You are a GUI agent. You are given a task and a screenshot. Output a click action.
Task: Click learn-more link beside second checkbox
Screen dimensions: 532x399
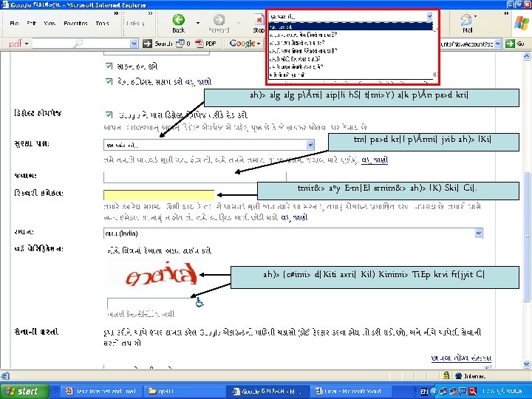pyautogui.click(x=199, y=82)
